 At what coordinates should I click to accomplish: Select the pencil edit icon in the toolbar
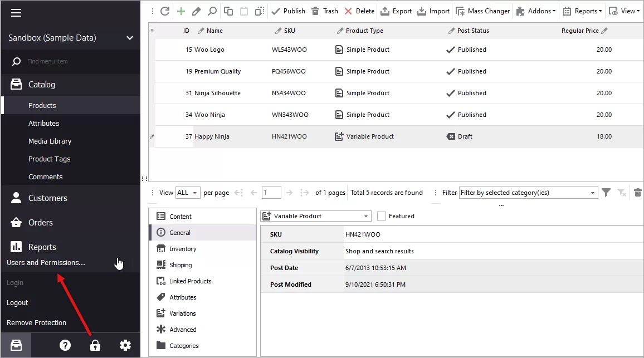195,11
